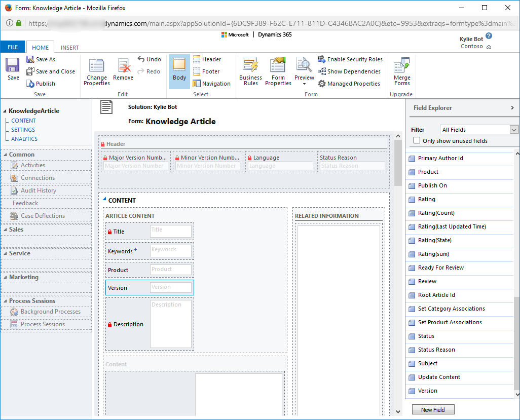Image resolution: width=520 pixels, height=420 pixels.
Task: Open Change Properties
Action: pyautogui.click(x=96, y=72)
